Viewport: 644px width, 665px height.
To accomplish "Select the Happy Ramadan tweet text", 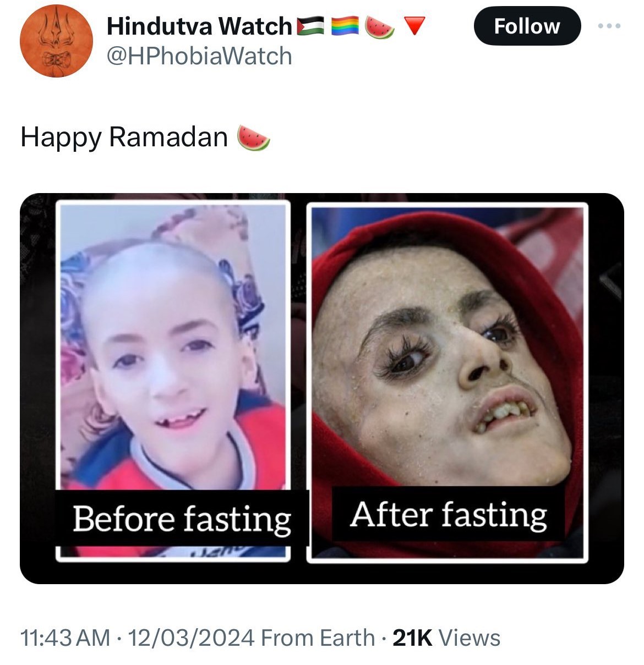I will click(124, 138).
